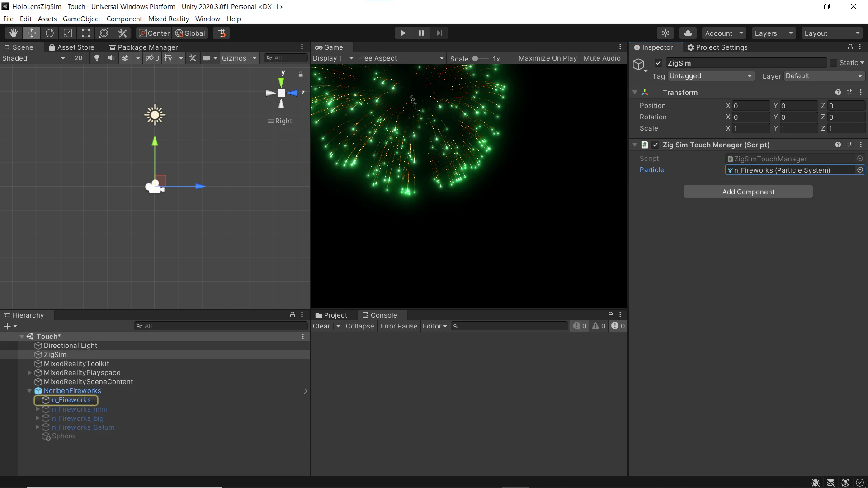Select the Move tool
This screenshot has height=488, width=868.
pos(32,33)
